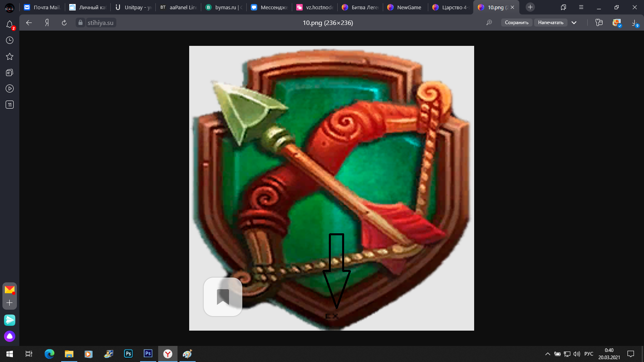
Task: Switch to the Мессенджер tab
Action: pos(269,7)
